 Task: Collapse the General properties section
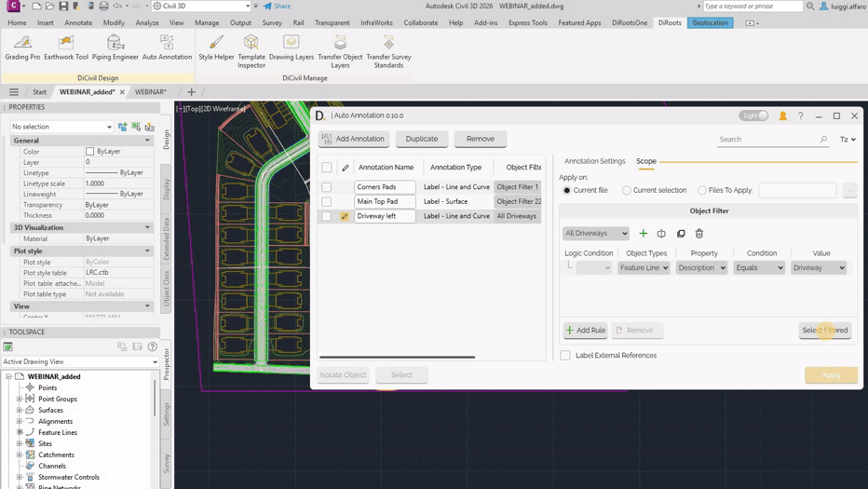coord(147,141)
